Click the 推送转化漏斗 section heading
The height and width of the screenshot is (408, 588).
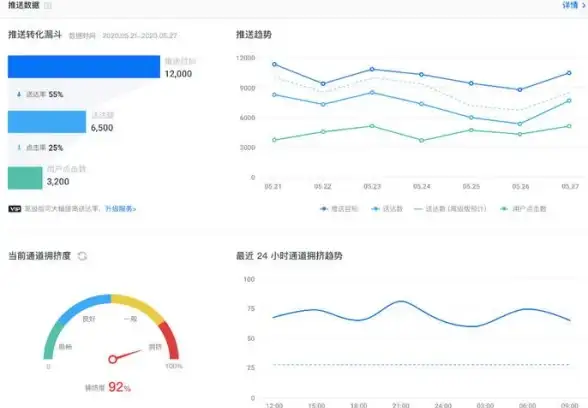pyautogui.click(x=35, y=34)
